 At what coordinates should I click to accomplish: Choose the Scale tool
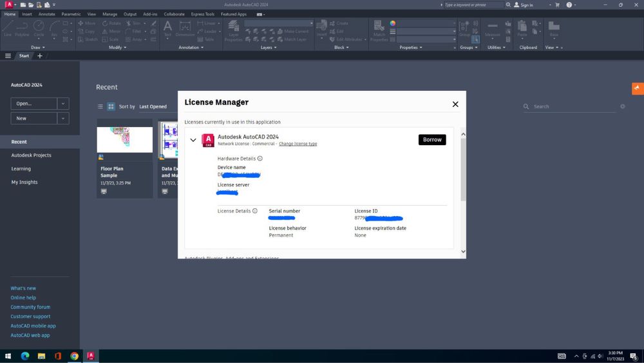tap(110, 39)
